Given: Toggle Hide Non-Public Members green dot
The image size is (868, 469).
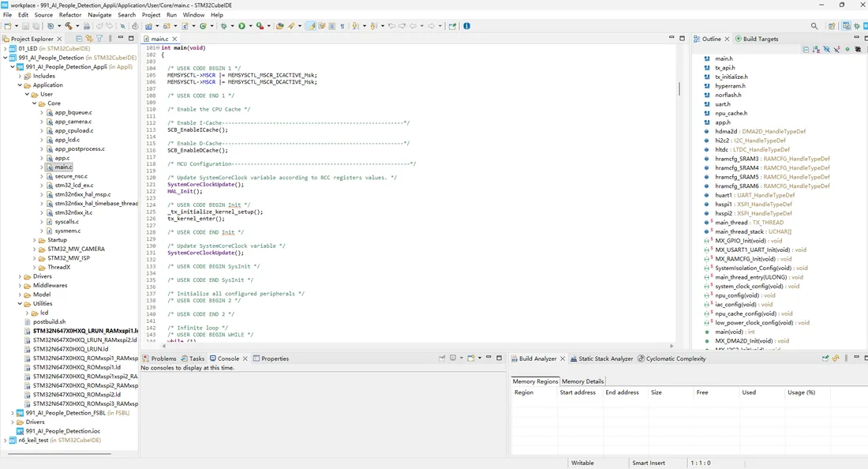Looking at the screenshot, I should (847, 49).
